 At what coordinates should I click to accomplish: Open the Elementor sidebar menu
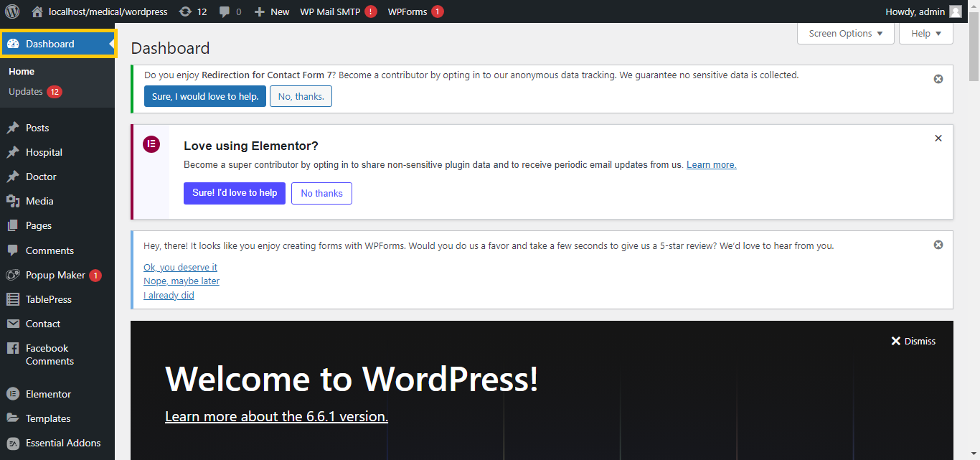[48, 394]
